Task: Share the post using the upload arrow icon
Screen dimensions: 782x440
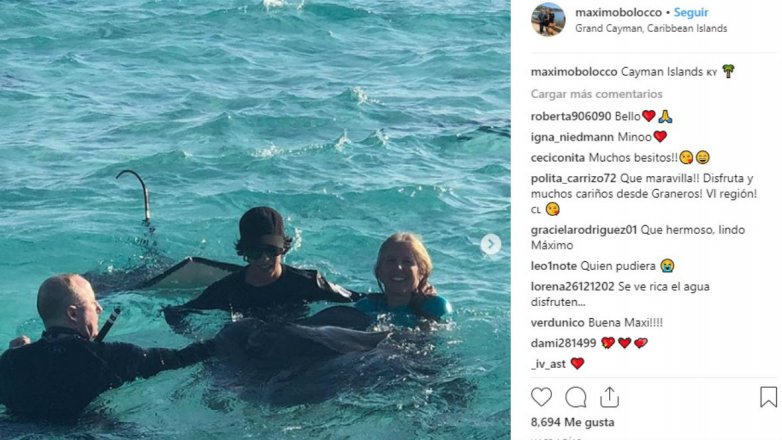Action: [x=609, y=397]
